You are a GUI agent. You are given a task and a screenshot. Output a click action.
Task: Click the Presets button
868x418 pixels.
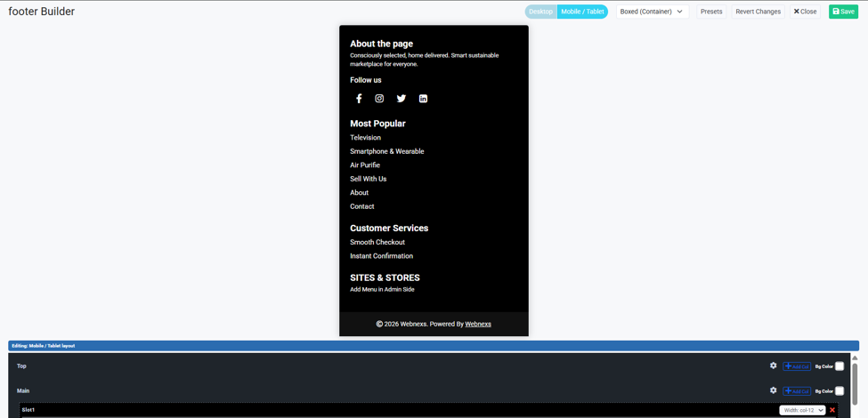tap(711, 12)
